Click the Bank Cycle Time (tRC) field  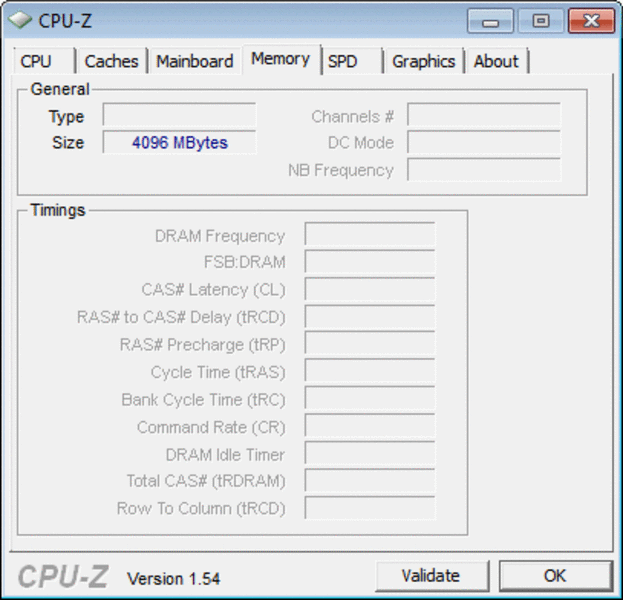click(x=370, y=398)
